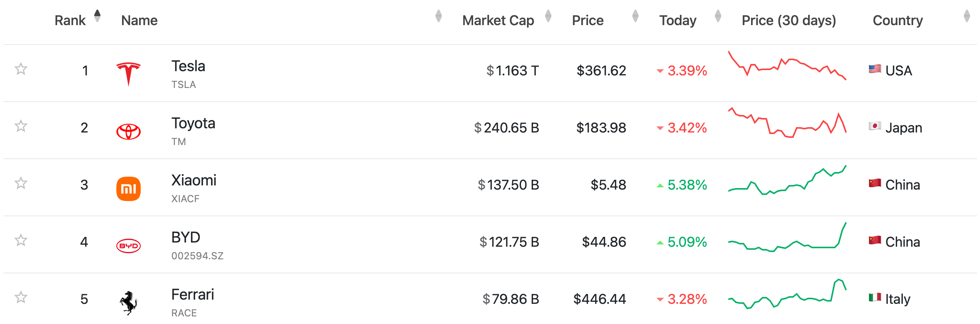Toggle favorite star for Xiaomi
Screen dimensions: 980x324
21,184
